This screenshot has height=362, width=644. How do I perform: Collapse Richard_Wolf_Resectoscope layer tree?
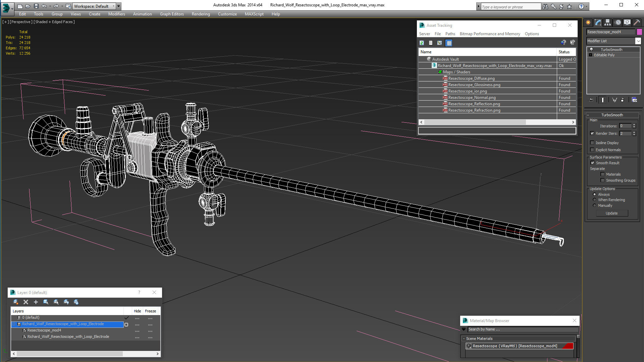pyautogui.click(x=14, y=324)
